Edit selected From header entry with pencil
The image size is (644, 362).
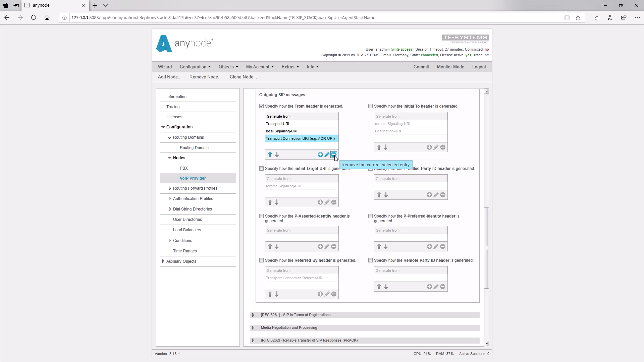pyautogui.click(x=327, y=155)
